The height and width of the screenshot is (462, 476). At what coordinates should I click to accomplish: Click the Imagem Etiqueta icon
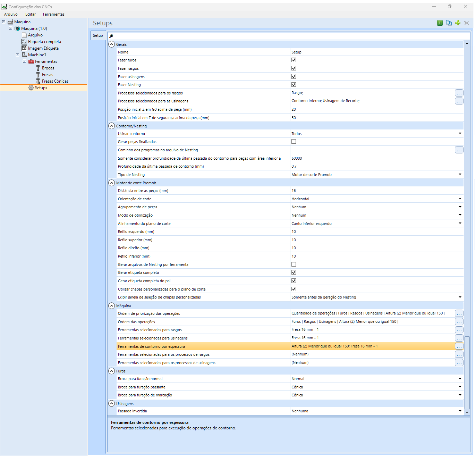point(24,48)
